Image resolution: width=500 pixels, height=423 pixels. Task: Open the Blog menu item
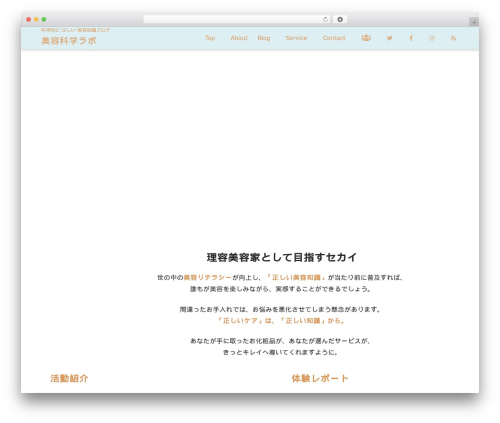click(264, 38)
